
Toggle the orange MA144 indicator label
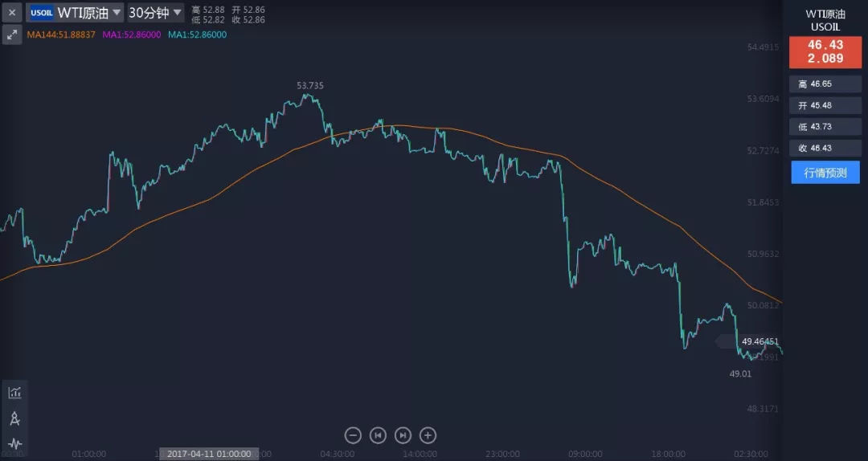click(x=61, y=35)
